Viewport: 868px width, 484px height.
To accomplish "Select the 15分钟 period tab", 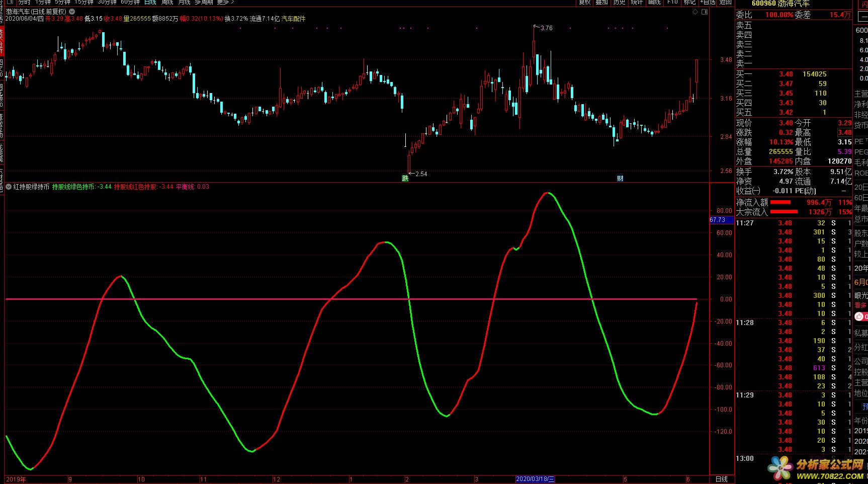I will [x=84, y=2].
